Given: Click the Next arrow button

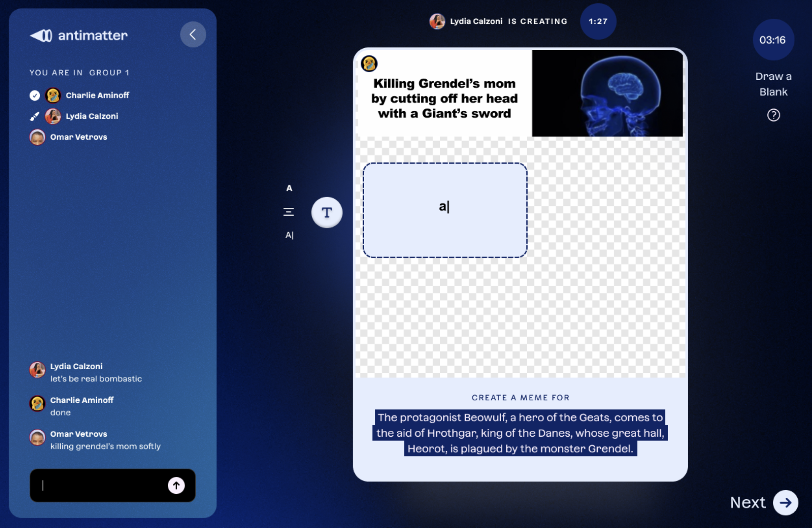Looking at the screenshot, I should (x=785, y=502).
